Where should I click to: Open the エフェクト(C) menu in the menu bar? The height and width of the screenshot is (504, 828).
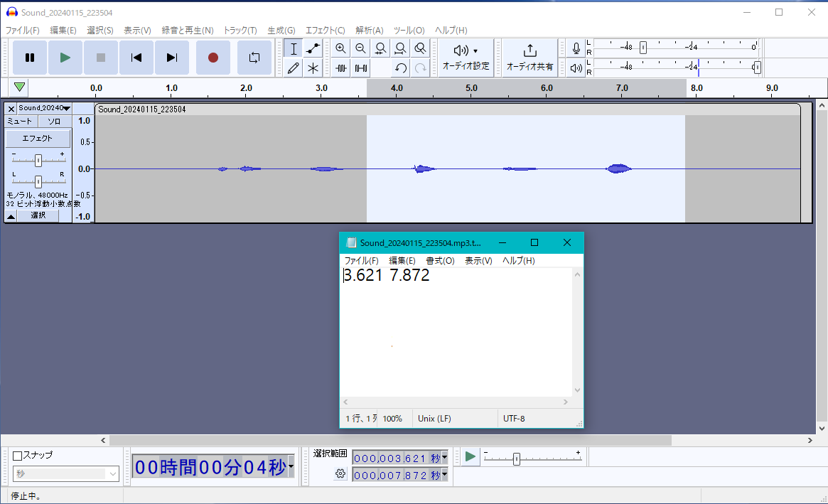pyautogui.click(x=325, y=31)
